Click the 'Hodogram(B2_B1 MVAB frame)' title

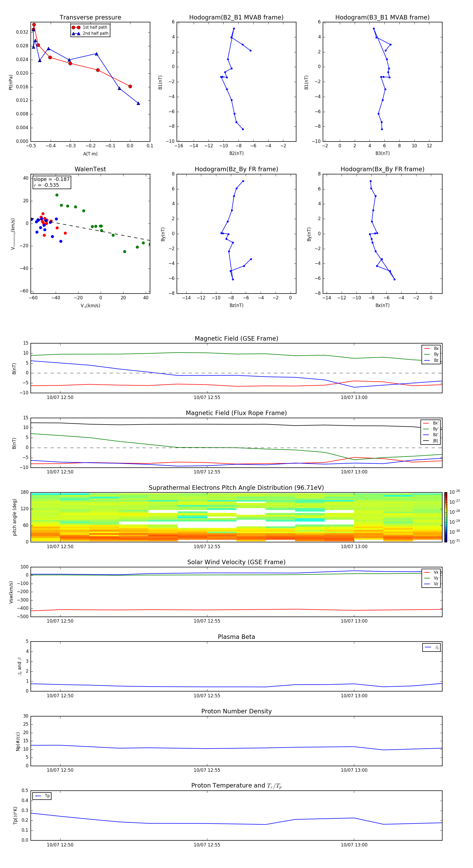[236, 17]
